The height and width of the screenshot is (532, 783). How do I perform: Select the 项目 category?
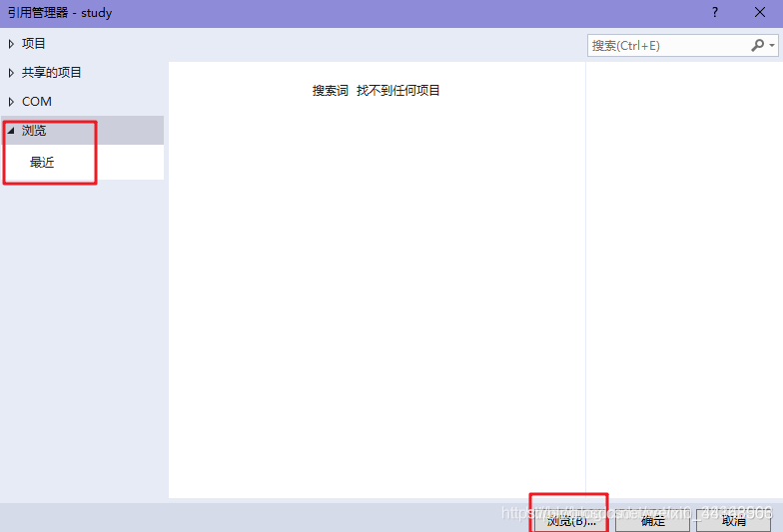click(34, 44)
